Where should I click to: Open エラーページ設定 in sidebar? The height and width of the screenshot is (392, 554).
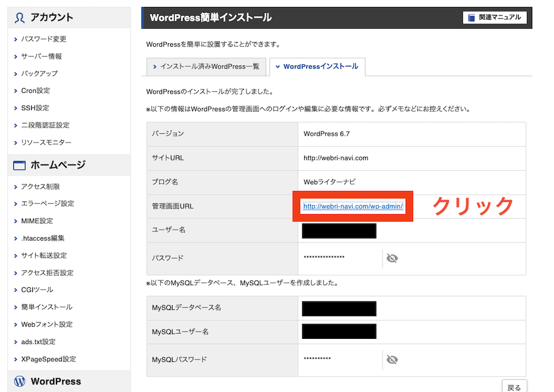pyautogui.click(x=47, y=204)
